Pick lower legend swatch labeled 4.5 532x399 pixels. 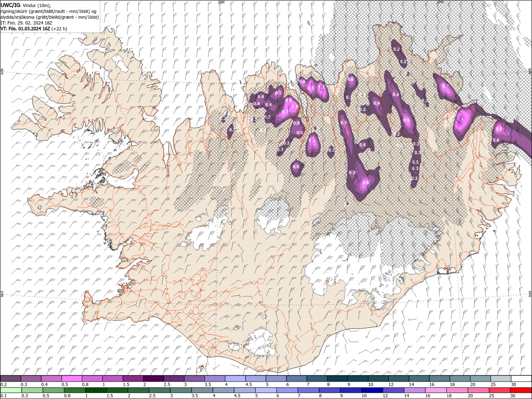tap(245, 390)
